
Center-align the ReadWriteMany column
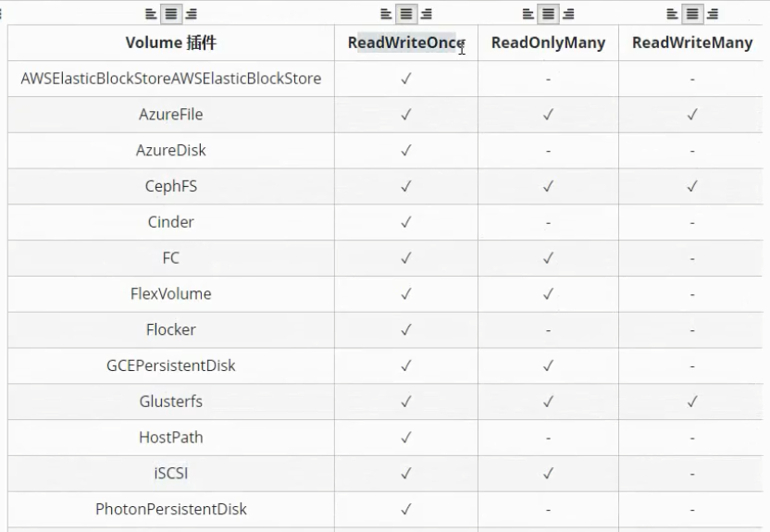click(692, 14)
